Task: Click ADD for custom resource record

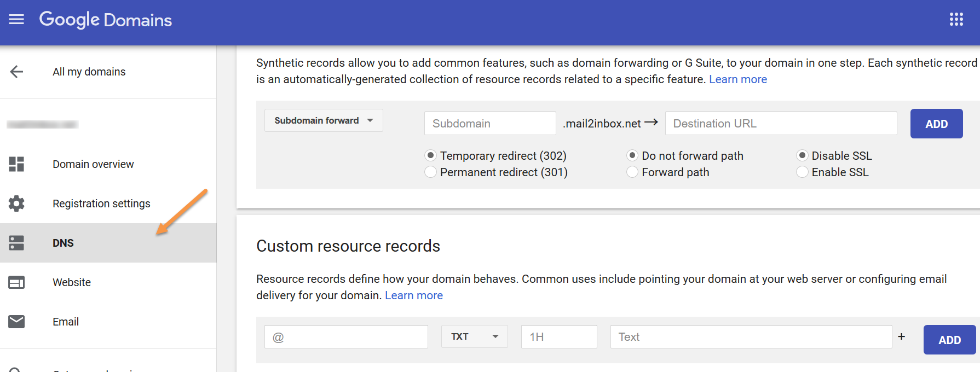Action: coord(949,340)
